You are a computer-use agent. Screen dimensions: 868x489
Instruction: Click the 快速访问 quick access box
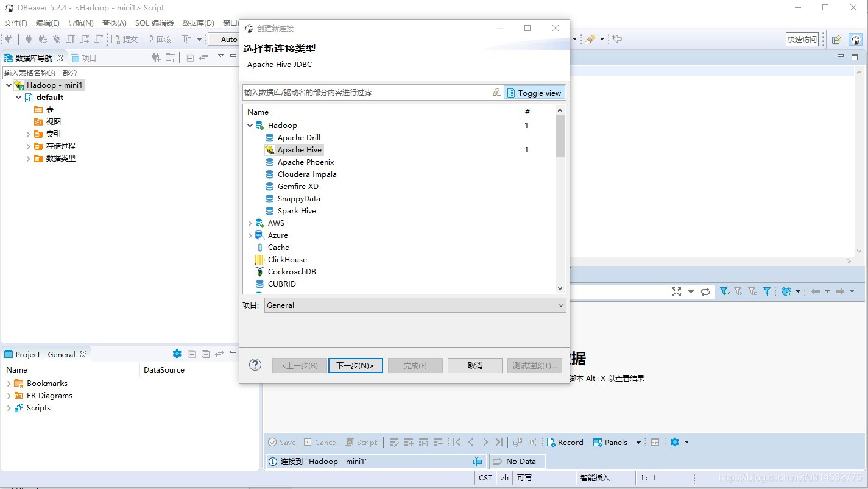pyautogui.click(x=802, y=39)
